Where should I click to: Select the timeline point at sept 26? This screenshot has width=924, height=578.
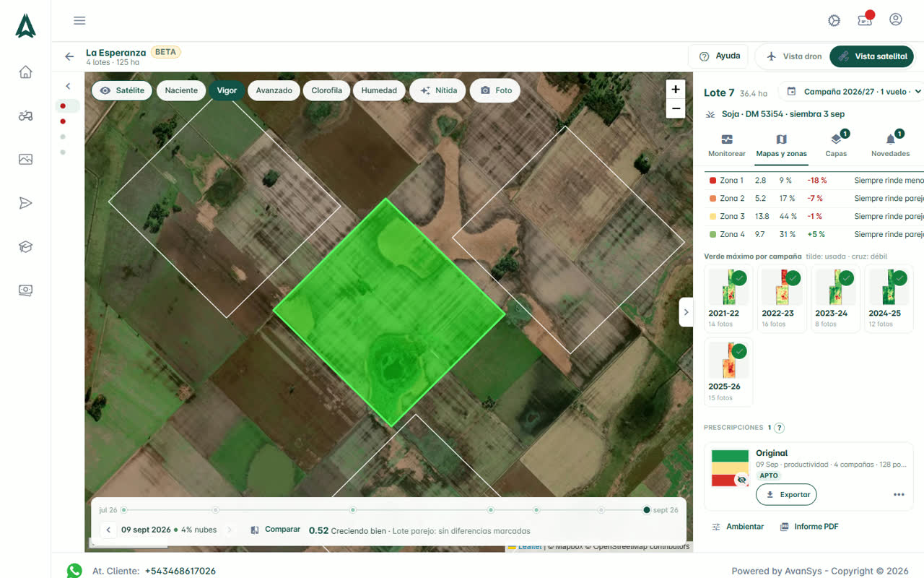(x=647, y=510)
